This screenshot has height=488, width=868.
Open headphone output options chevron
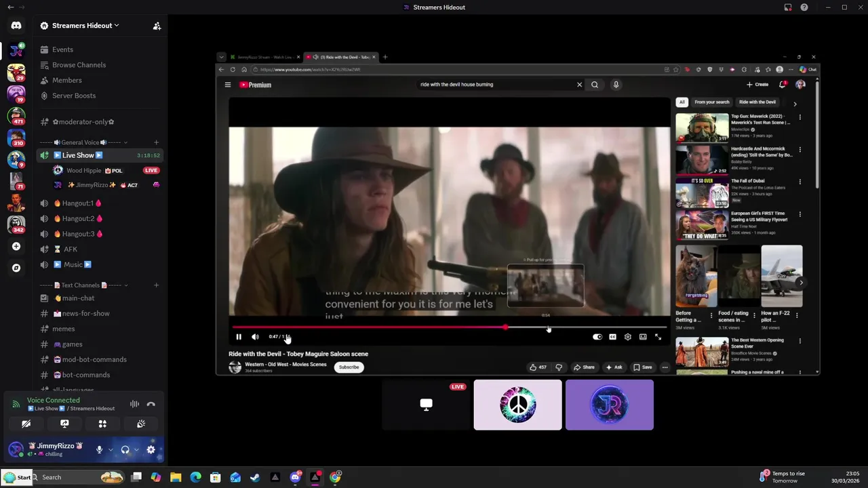pos(136,449)
